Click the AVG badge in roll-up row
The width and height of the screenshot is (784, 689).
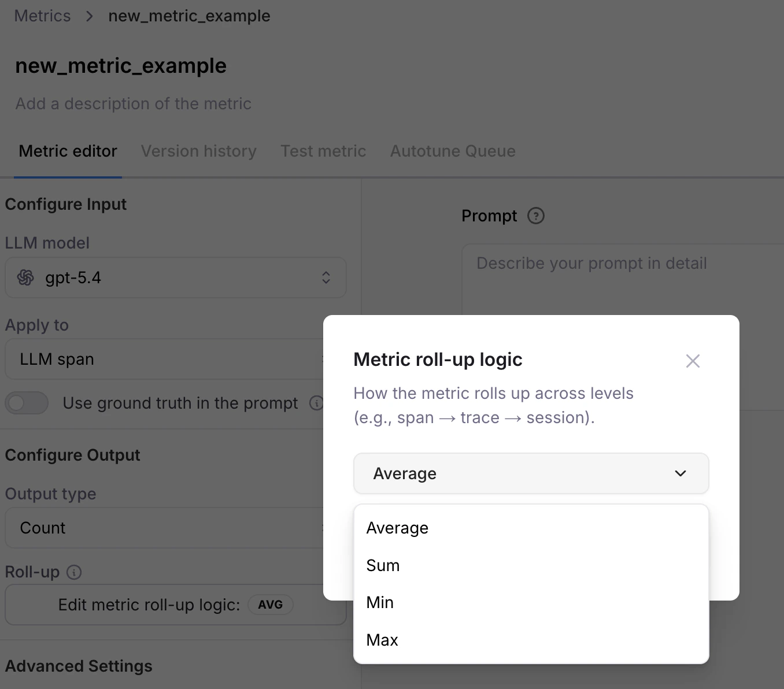pos(270,605)
